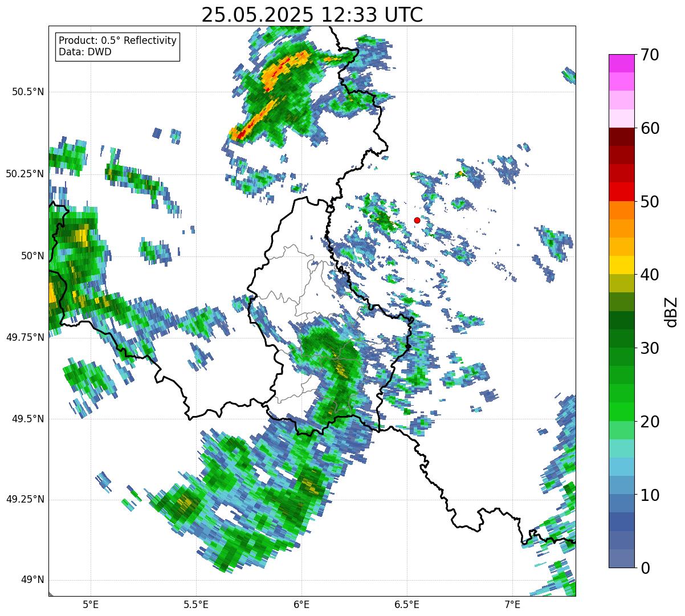Click the 49.5°N latitude label
Viewport: 685px width, 616px height.
click(27, 419)
